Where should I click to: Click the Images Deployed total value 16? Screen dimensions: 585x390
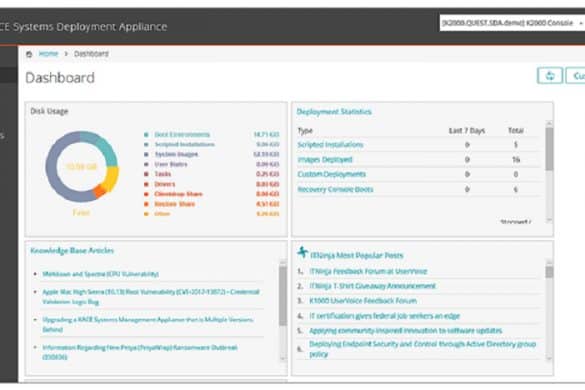pos(516,160)
